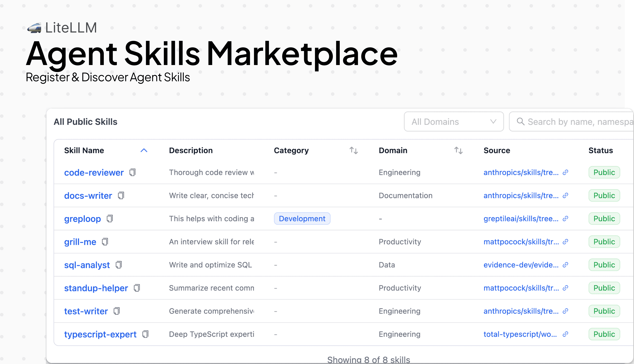This screenshot has width=634, height=364.
Task: Sort the Category column with arrows icon
Action: (353, 151)
